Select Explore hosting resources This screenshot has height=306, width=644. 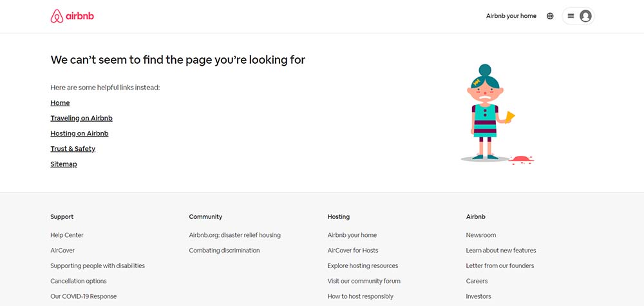pyautogui.click(x=363, y=266)
